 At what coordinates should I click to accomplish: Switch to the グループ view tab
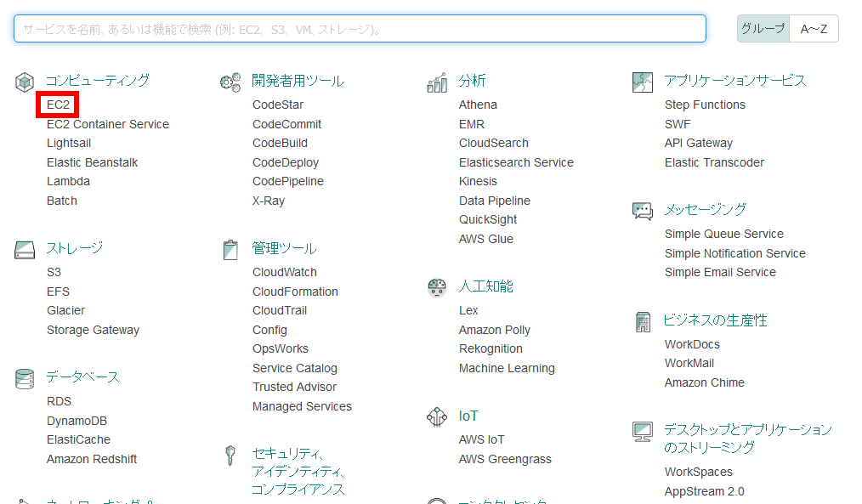(763, 29)
